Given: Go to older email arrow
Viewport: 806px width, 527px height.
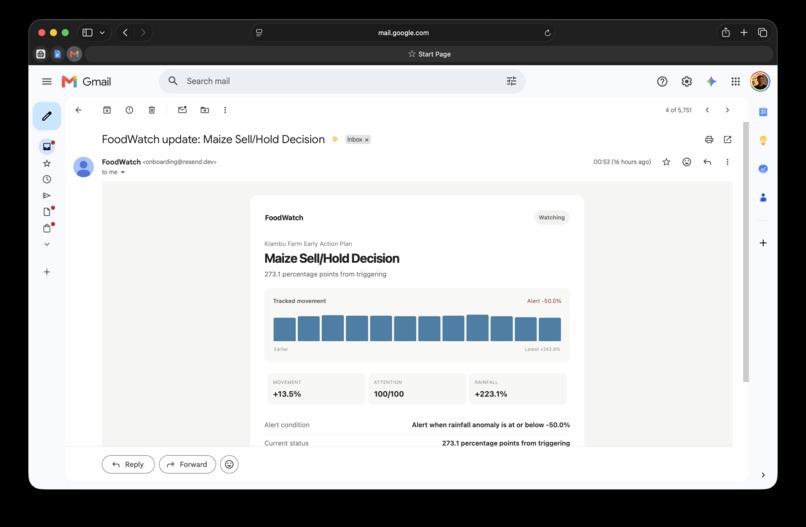Looking at the screenshot, I should click(x=727, y=110).
